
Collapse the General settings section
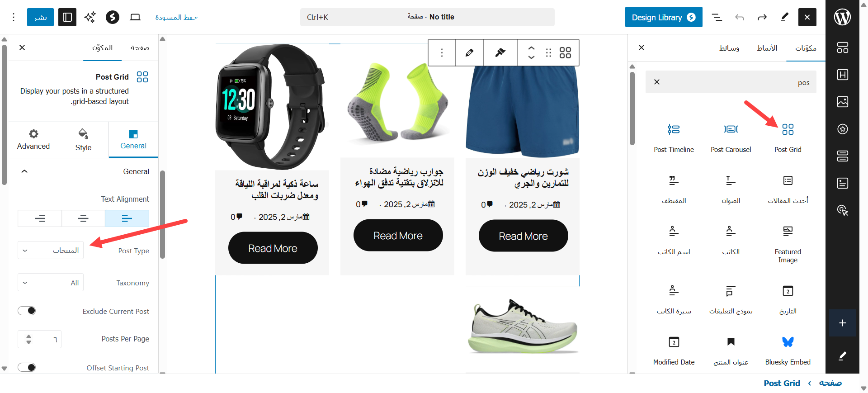tap(24, 171)
